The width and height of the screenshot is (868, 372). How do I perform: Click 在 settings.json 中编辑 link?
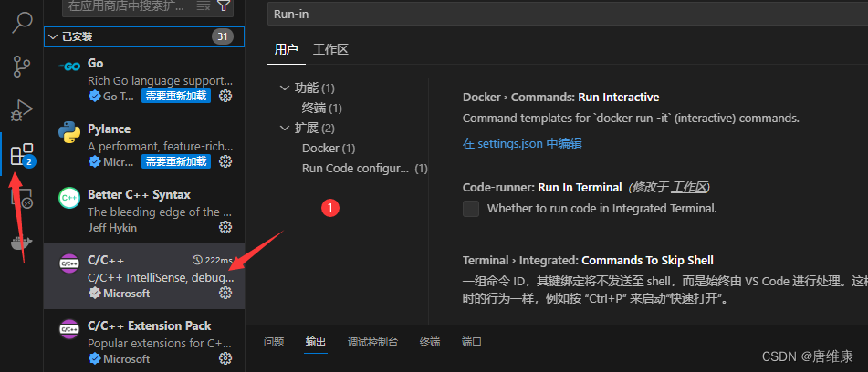pos(522,144)
